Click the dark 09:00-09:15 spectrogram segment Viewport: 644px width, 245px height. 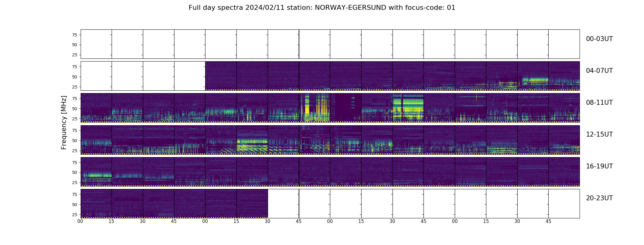[346, 108]
